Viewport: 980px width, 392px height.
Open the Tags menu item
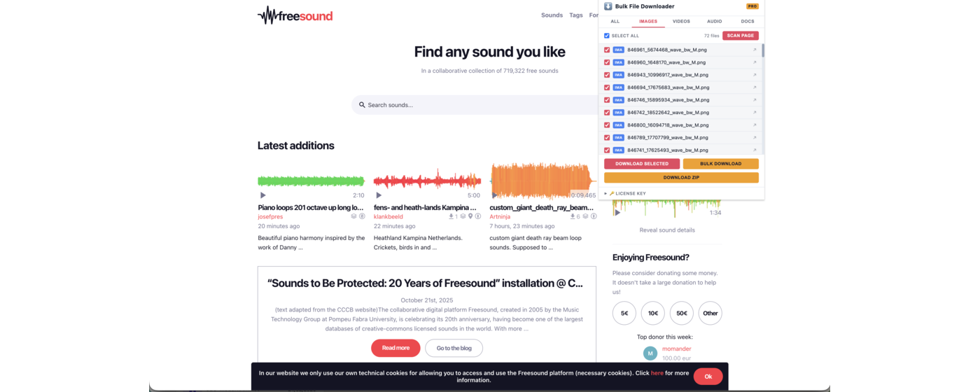pos(576,15)
